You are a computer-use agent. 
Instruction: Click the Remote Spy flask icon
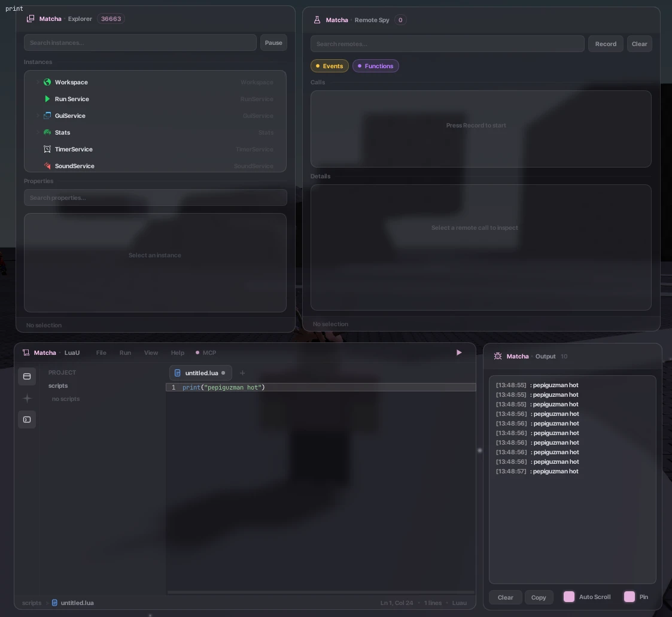(317, 20)
